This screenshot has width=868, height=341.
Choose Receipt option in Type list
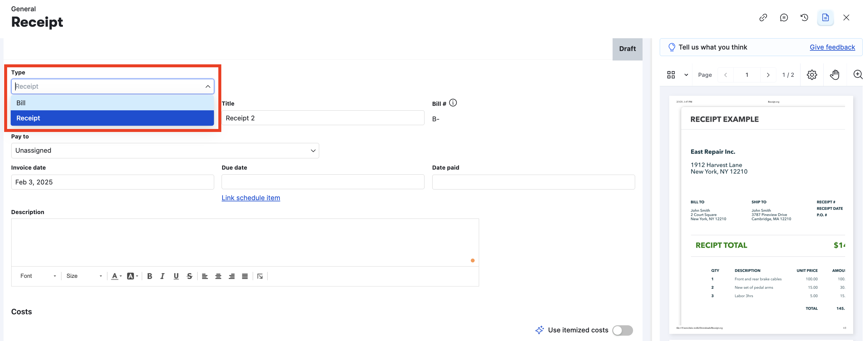point(112,118)
